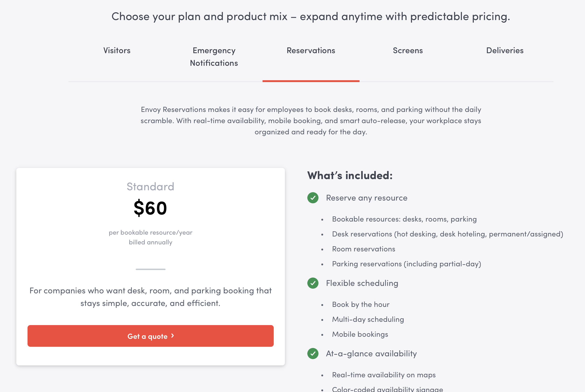The image size is (585, 392).
Task: Click the Mobile bookings bullet item
Action: 360,334
